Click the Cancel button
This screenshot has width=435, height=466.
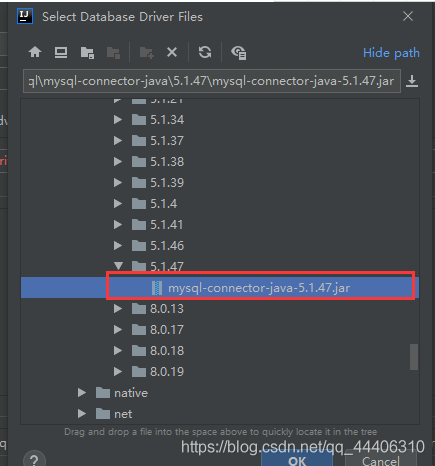point(381,460)
